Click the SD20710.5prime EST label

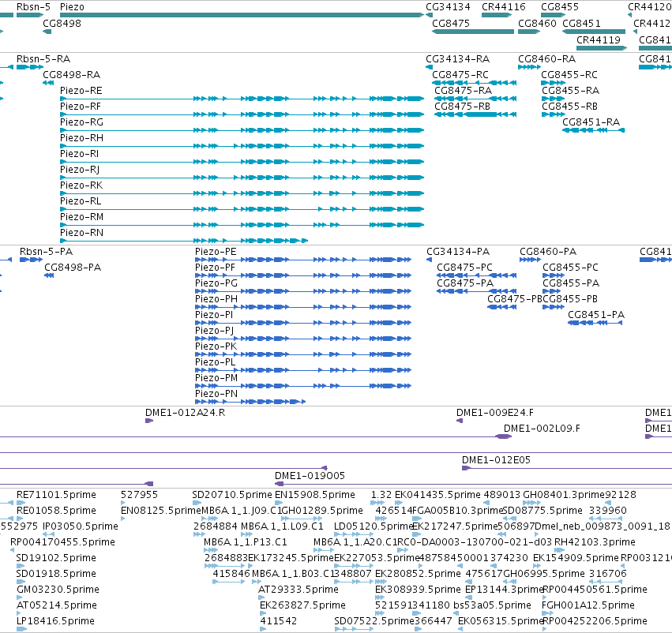[232, 495]
